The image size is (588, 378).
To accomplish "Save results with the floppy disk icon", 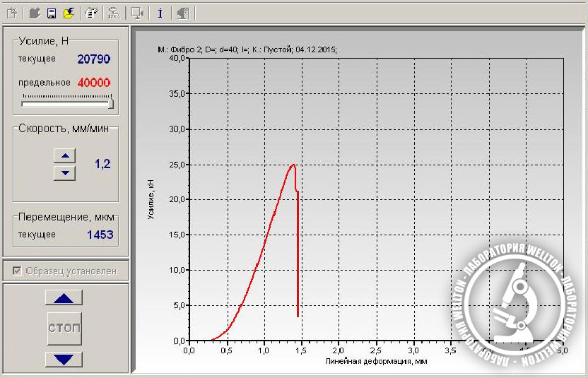I will point(52,13).
